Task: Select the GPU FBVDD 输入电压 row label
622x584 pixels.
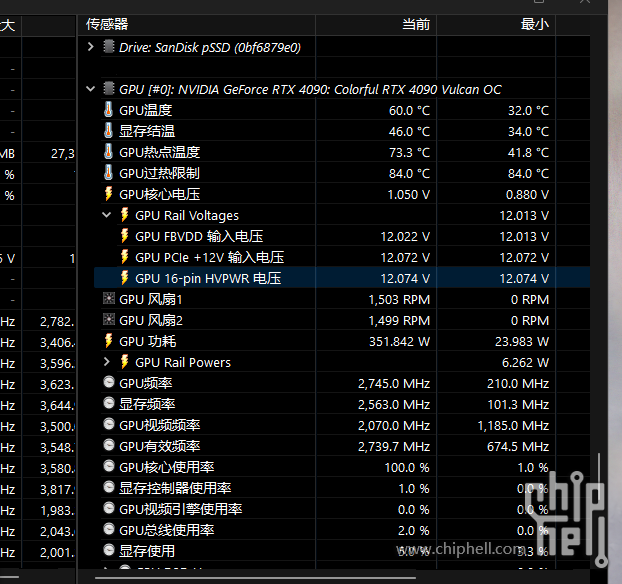Action: tap(199, 236)
